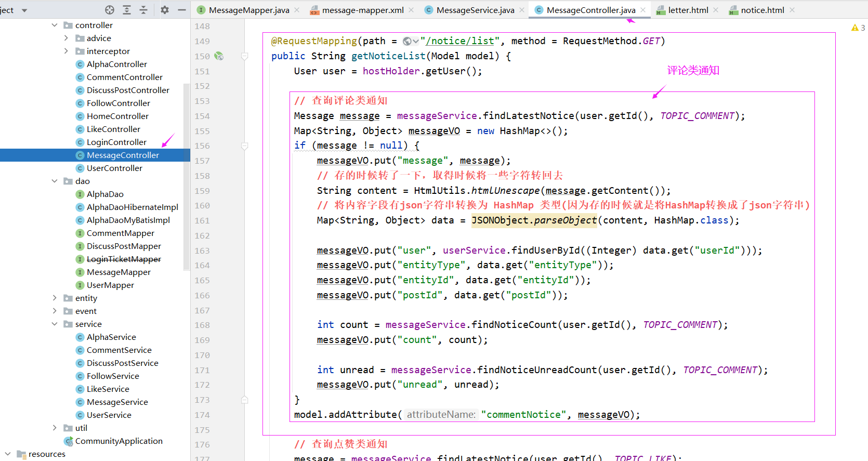Viewport: 868px width, 461px height.
Task: Expand the entity package
Action: (55, 298)
